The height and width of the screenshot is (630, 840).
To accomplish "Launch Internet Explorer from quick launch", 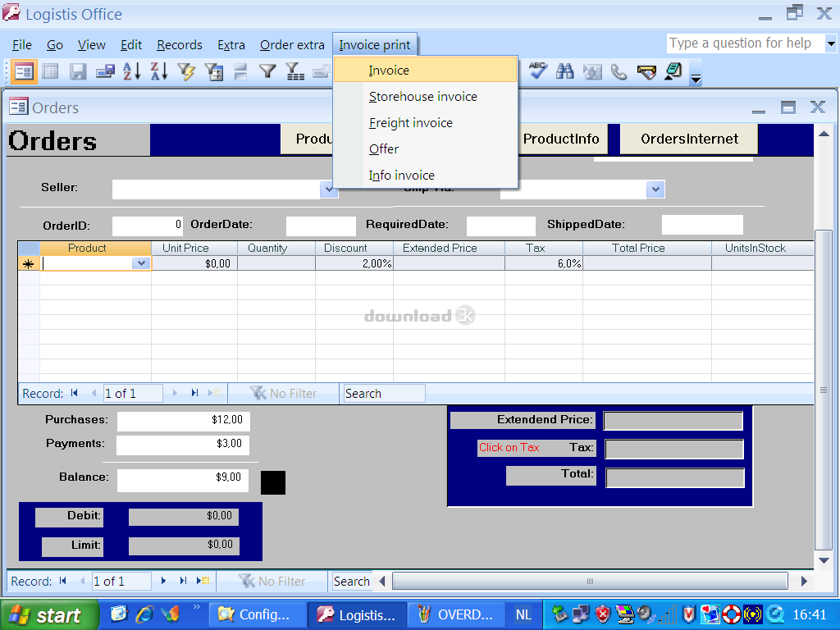I will tap(144, 614).
